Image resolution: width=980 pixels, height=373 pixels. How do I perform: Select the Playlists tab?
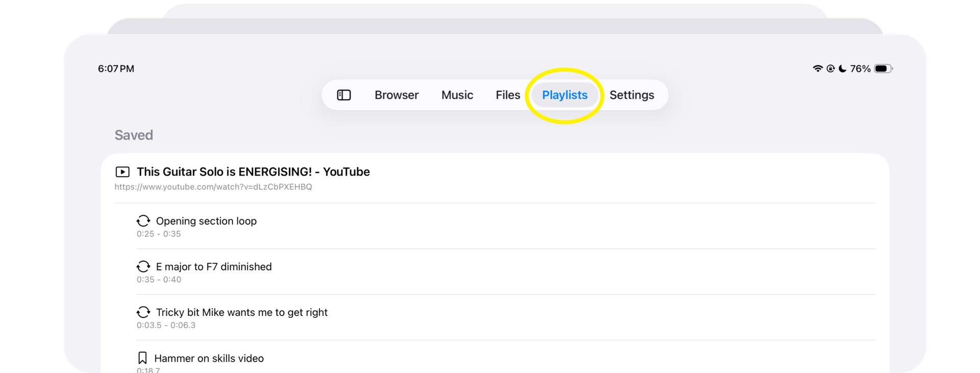[x=565, y=95]
